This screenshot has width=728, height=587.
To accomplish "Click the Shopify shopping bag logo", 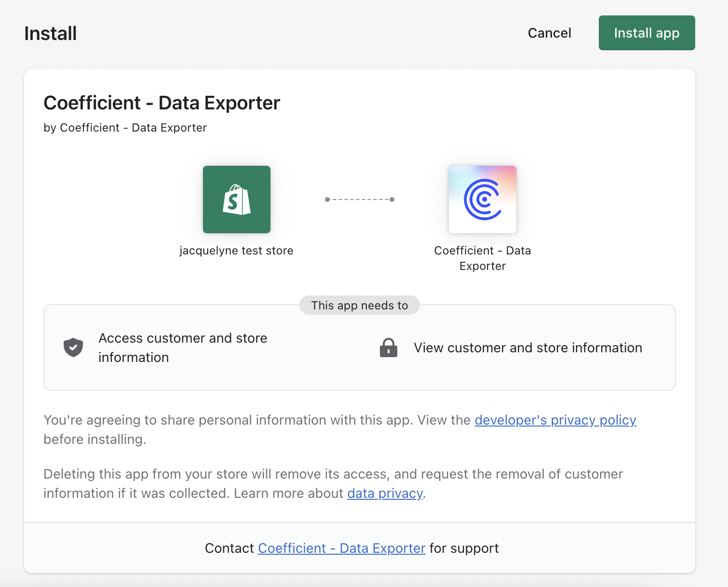I will [x=236, y=200].
